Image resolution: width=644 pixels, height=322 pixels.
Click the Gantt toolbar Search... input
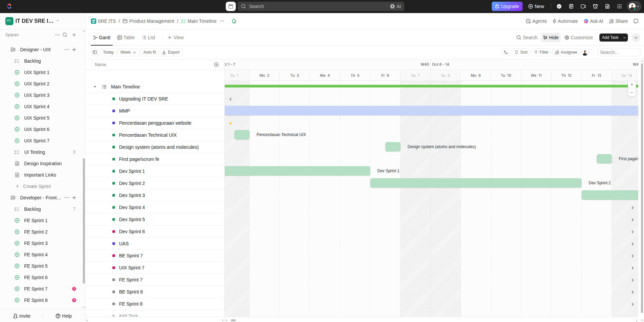pos(619,52)
